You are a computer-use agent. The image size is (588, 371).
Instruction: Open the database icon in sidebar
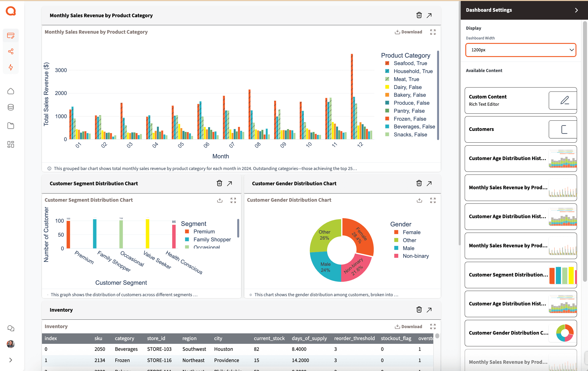pos(11,107)
